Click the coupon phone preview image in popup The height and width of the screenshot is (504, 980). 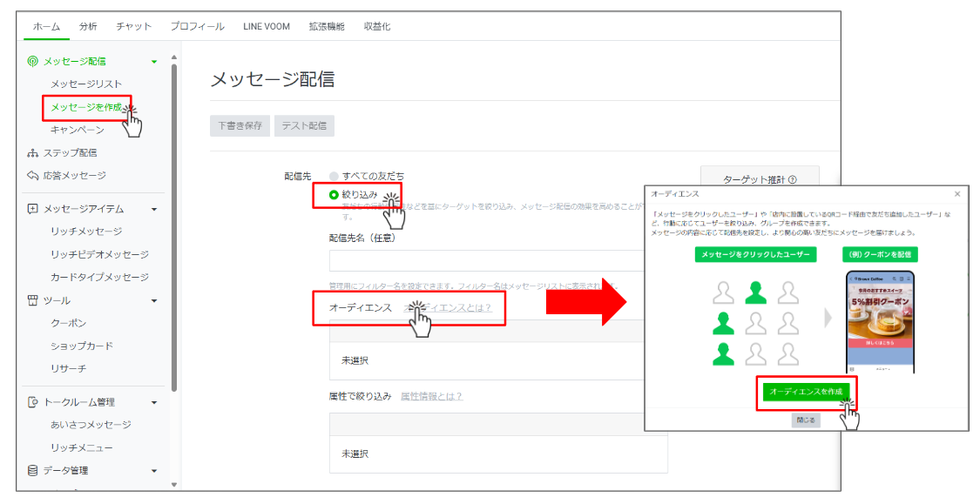(880, 323)
